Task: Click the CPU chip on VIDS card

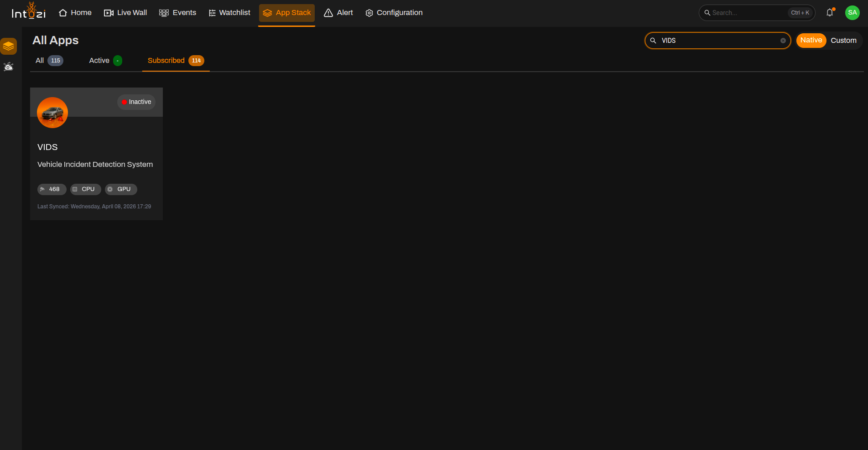Action: [x=85, y=189]
